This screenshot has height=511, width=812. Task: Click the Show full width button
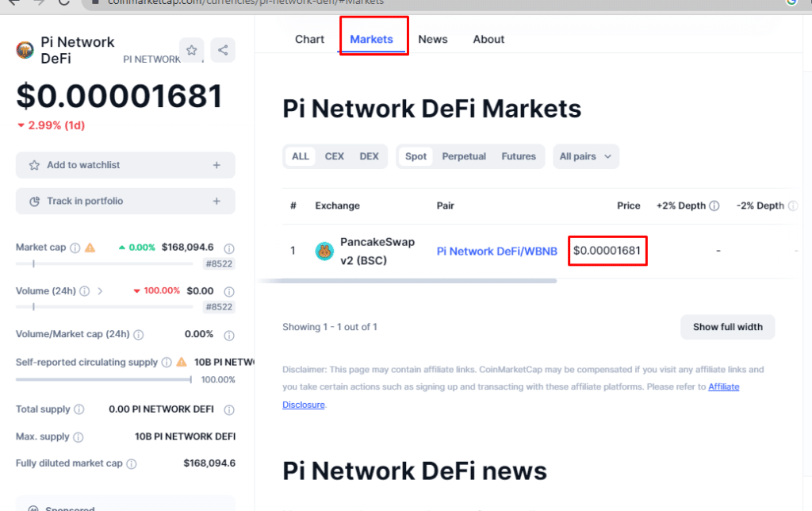[728, 327]
